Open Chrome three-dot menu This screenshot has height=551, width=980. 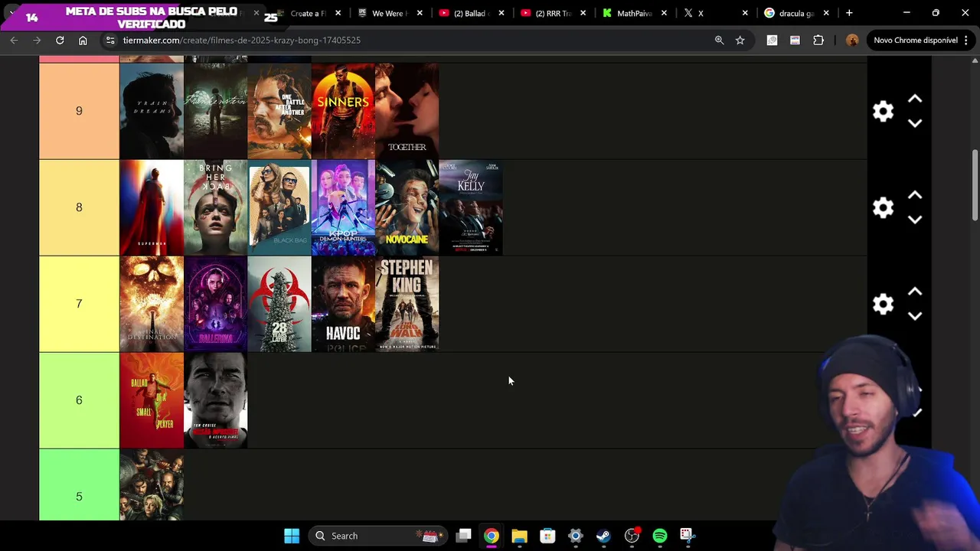(x=967, y=40)
